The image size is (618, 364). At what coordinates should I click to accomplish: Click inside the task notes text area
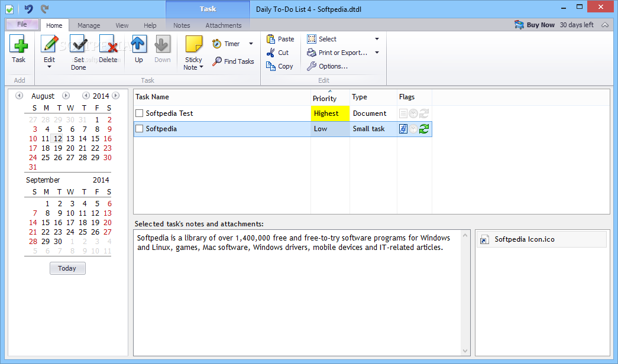(x=297, y=292)
